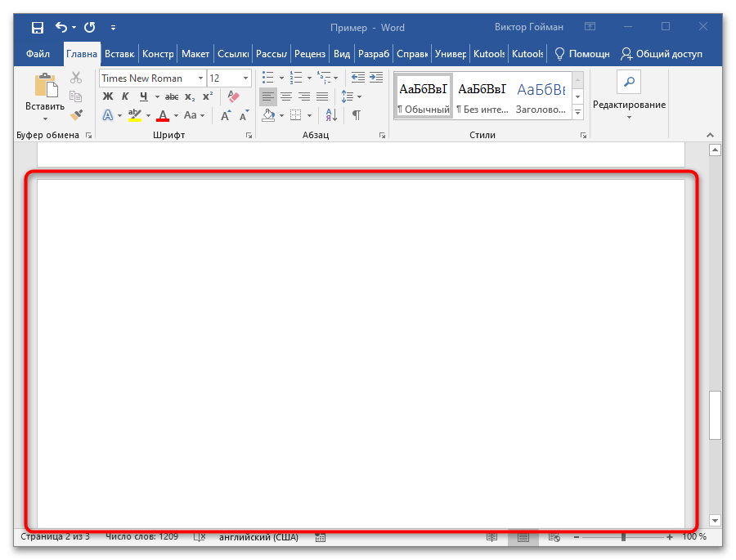Copy selection with the copy icon
Viewport: 736px width, 560px height.
76,96
